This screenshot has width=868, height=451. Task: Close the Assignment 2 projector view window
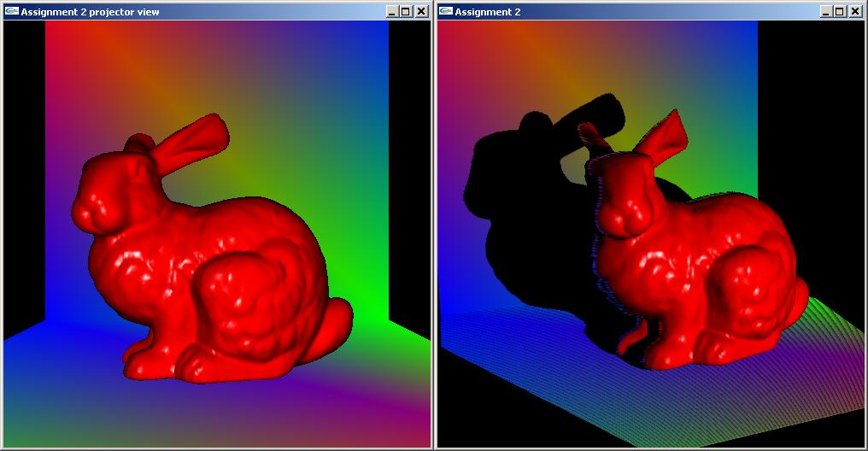pos(422,12)
